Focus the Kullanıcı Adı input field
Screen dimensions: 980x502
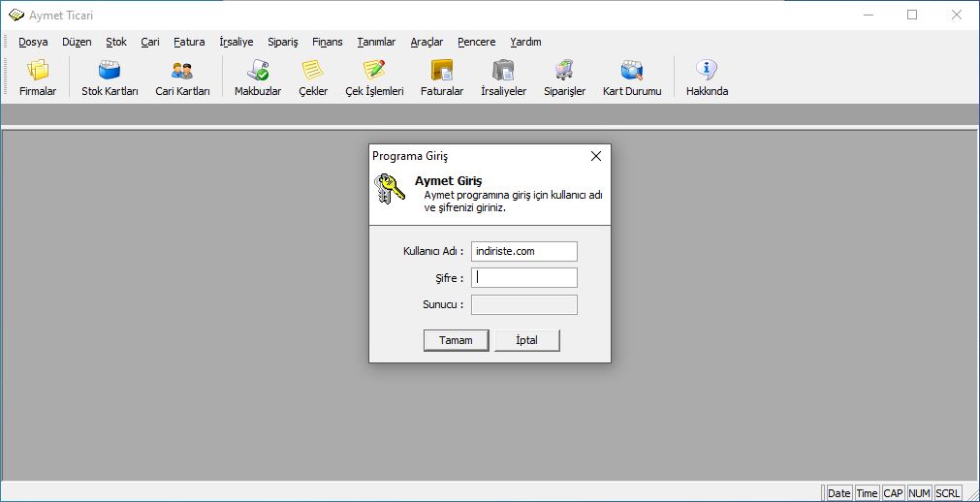523,251
